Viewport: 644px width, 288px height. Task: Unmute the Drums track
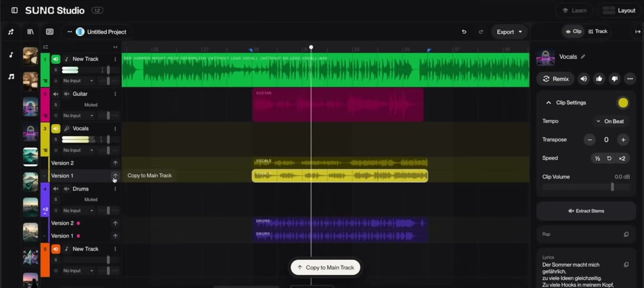tap(56, 189)
